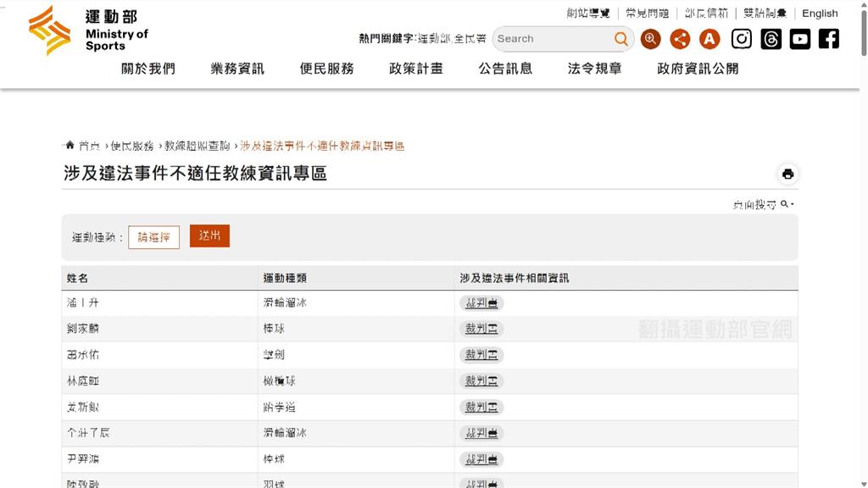
Task: Click the font size 'A' icon
Action: (x=709, y=39)
